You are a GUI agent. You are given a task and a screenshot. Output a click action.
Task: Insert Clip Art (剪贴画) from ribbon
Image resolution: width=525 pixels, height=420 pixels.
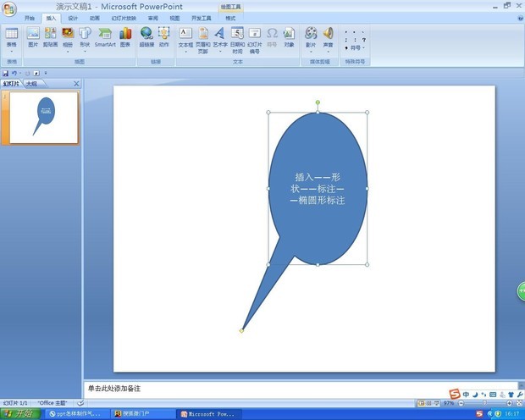pos(50,37)
